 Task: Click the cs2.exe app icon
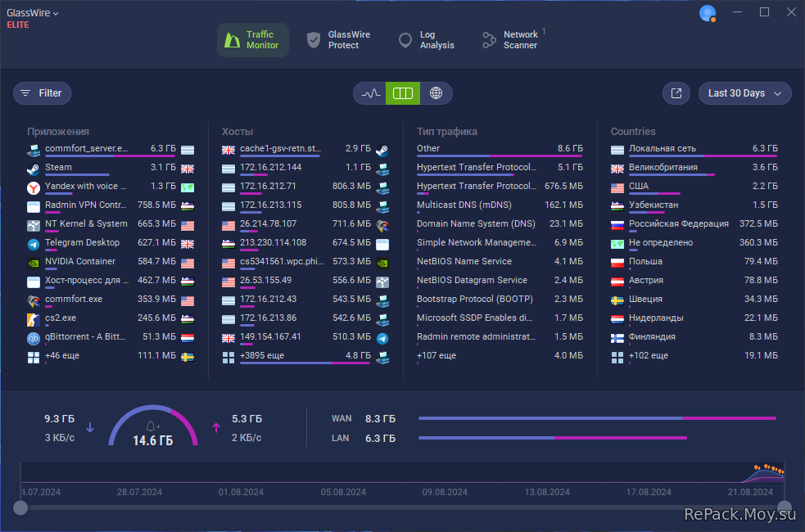tap(34, 320)
